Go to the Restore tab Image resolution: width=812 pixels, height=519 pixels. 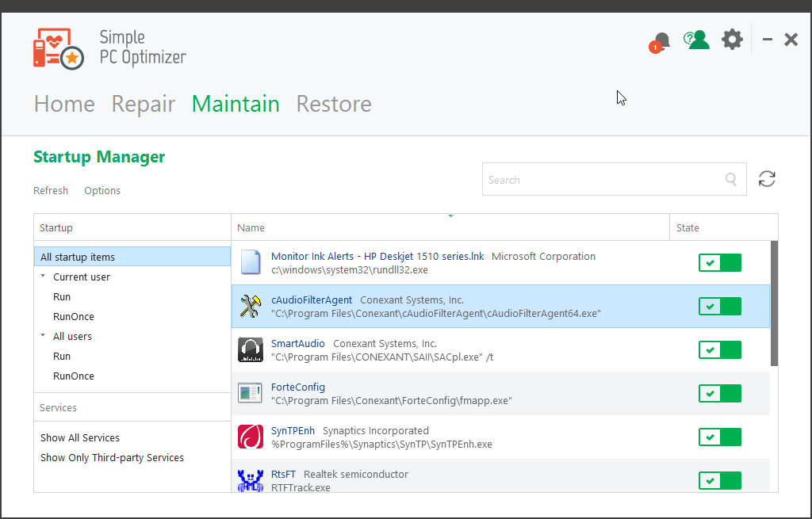point(333,104)
